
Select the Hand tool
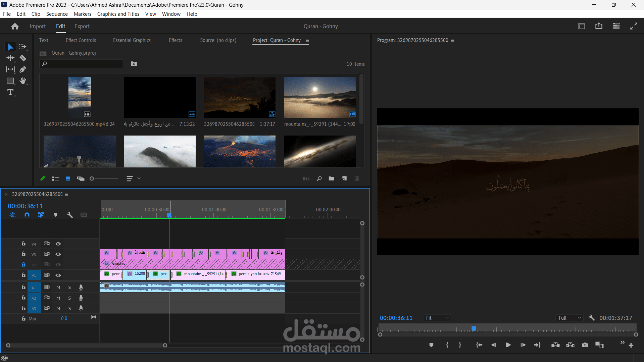[x=23, y=81]
